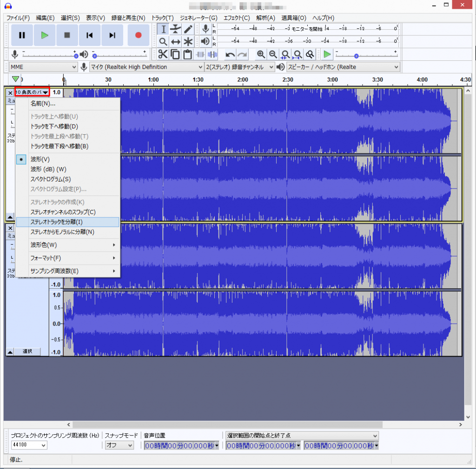Image resolution: width=476 pixels, height=469 pixels.
Task: Choose ステレオトラックを分離(I) from the menu
Action: tap(56, 222)
